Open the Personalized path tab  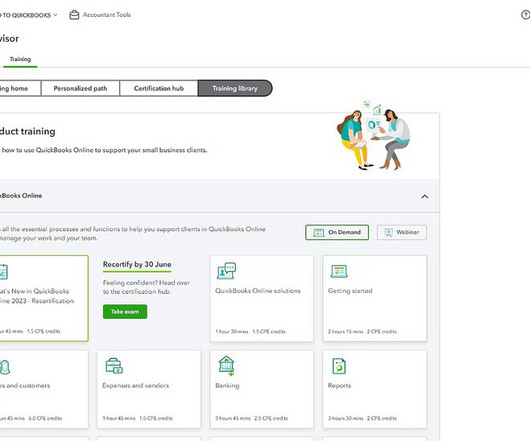coord(80,88)
